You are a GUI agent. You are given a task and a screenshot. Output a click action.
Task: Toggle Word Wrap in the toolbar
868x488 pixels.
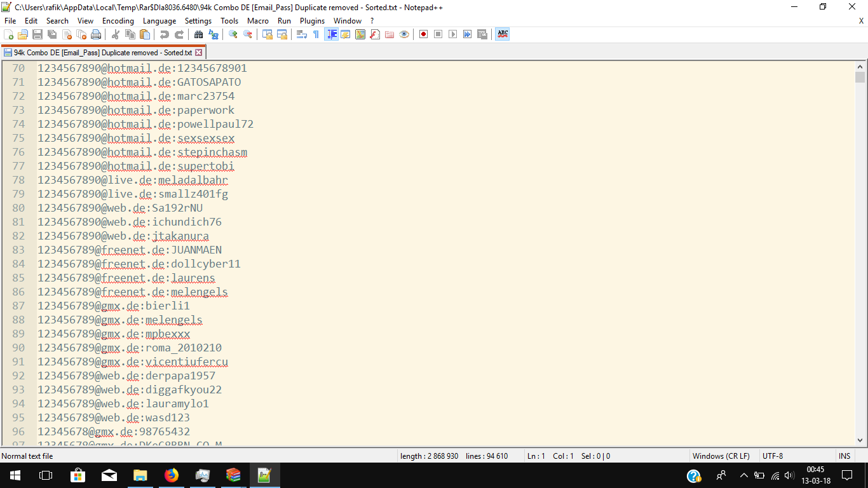(302, 34)
